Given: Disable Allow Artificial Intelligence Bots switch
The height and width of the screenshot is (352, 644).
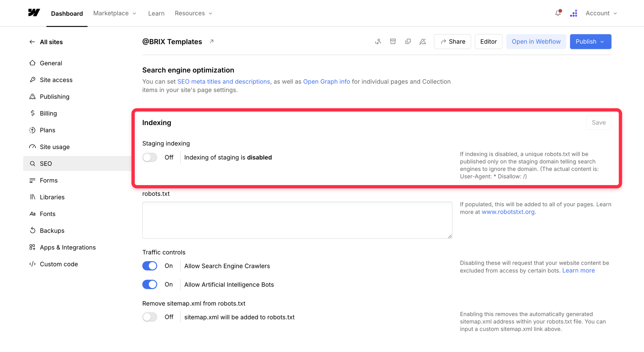Looking at the screenshot, I should point(150,284).
